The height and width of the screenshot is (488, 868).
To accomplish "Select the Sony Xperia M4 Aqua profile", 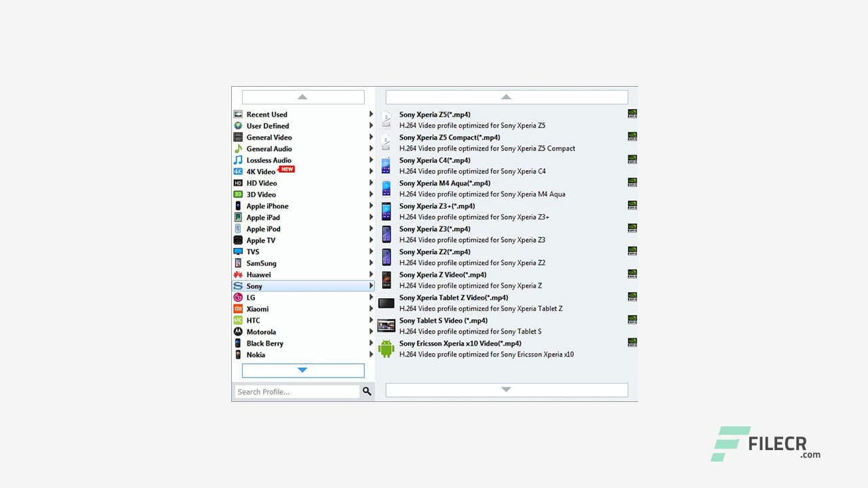I will [x=444, y=183].
